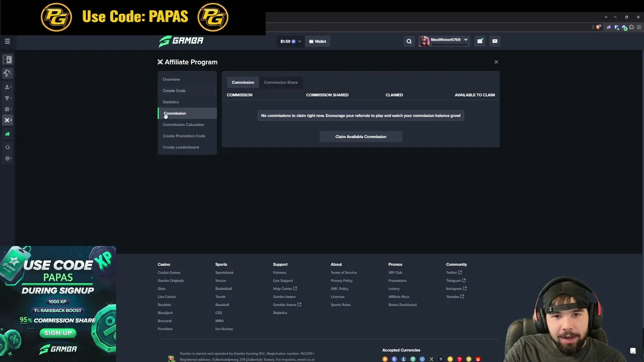Click the SIGN UP button on promo banner
644x362 pixels.
[x=58, y=333]
